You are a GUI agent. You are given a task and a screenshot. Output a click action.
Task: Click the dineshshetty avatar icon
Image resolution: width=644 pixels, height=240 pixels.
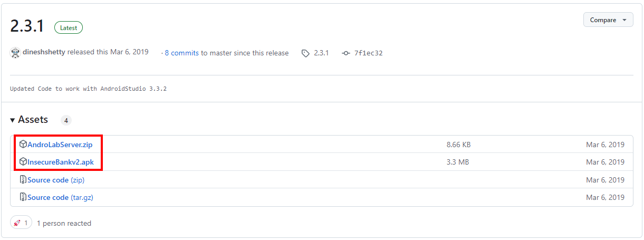[16, 53]
